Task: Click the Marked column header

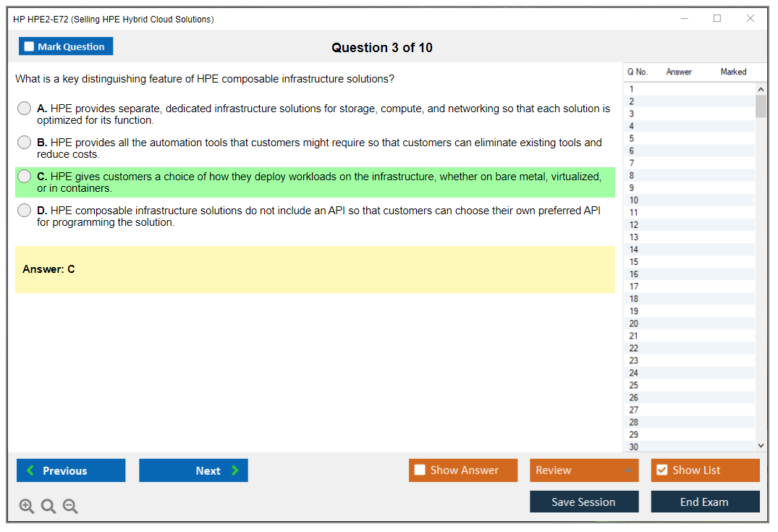Action: [x=733, y=72]
